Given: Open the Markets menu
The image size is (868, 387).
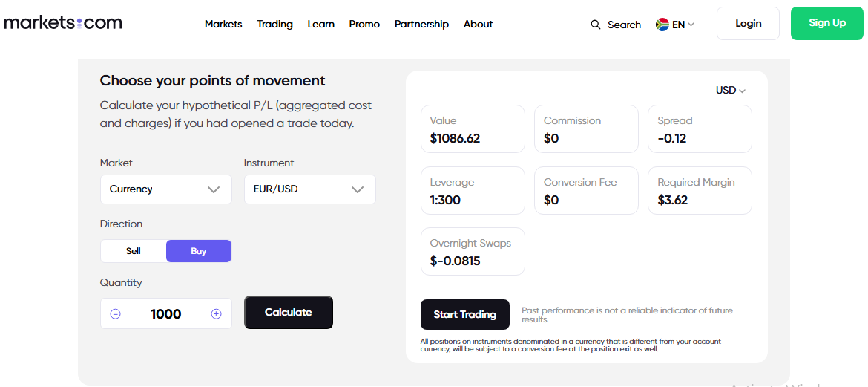Looking at the screenshot, I should click(x=223, y=24).
